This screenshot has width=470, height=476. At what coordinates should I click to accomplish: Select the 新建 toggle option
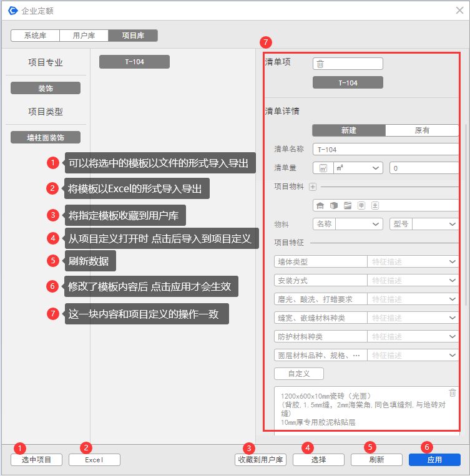click(x=348, y=130)
